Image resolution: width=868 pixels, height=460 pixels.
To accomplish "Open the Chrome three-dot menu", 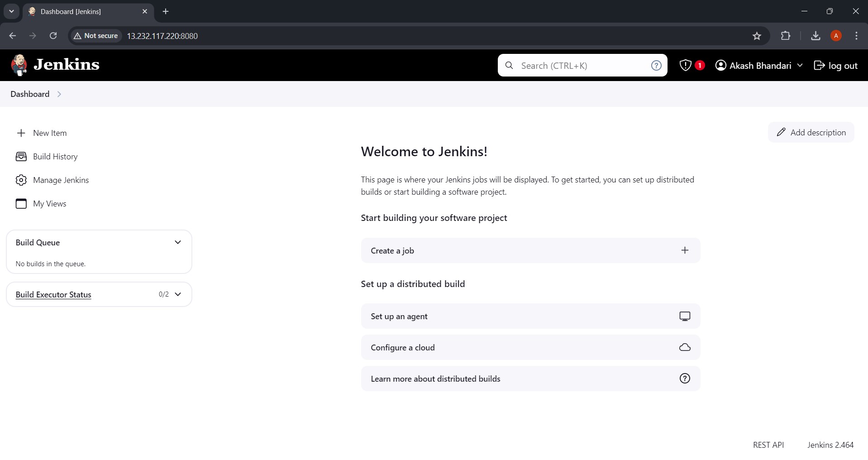I will [856, 36].
